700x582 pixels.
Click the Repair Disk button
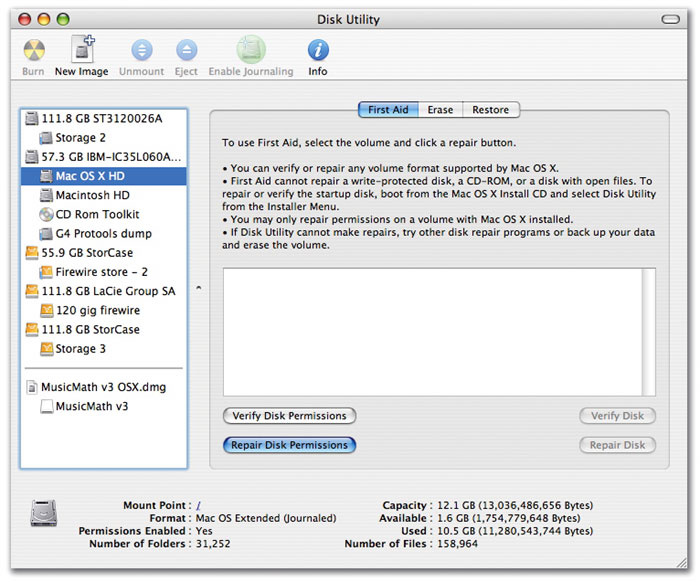click(x=617, y=445)
